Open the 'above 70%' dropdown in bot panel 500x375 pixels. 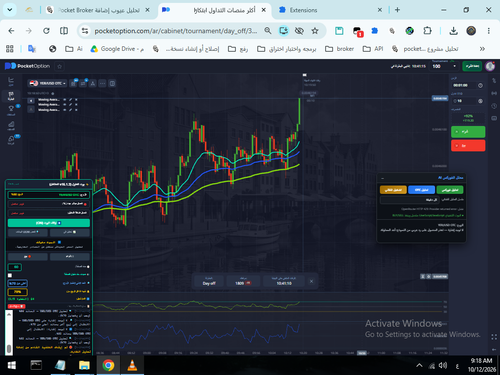pos(18,283)
